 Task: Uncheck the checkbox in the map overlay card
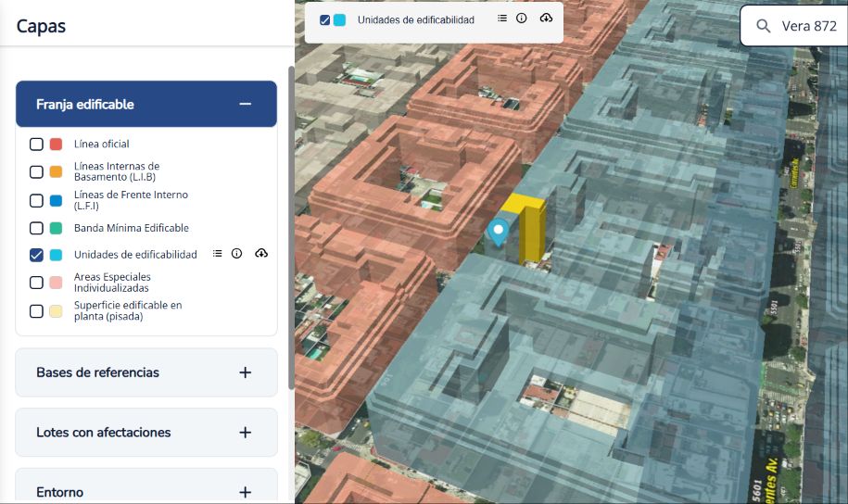(x=324, y=20)
